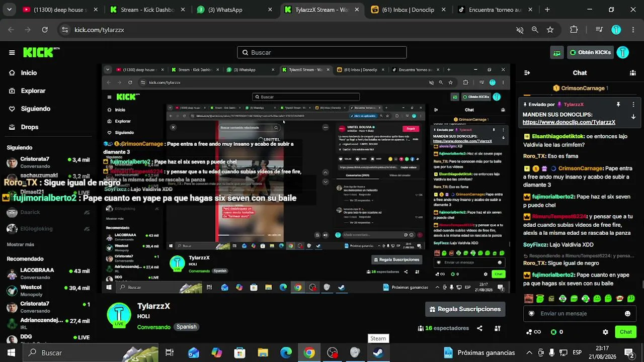
Task: Expand the pinned message with down arrow
Action: coord(633,117)
